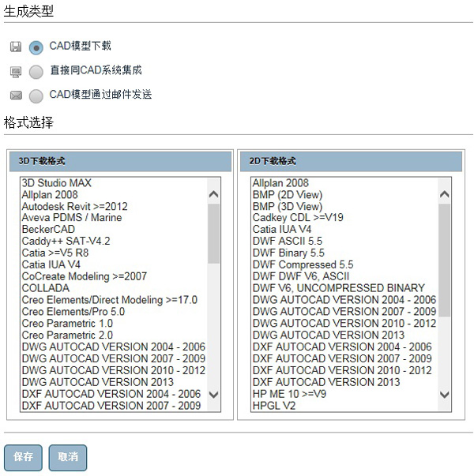This screenshot has height=476, width=474.
Task: Select the CAD模型通过邮件发送 radio button
Action: coord(36,96)
